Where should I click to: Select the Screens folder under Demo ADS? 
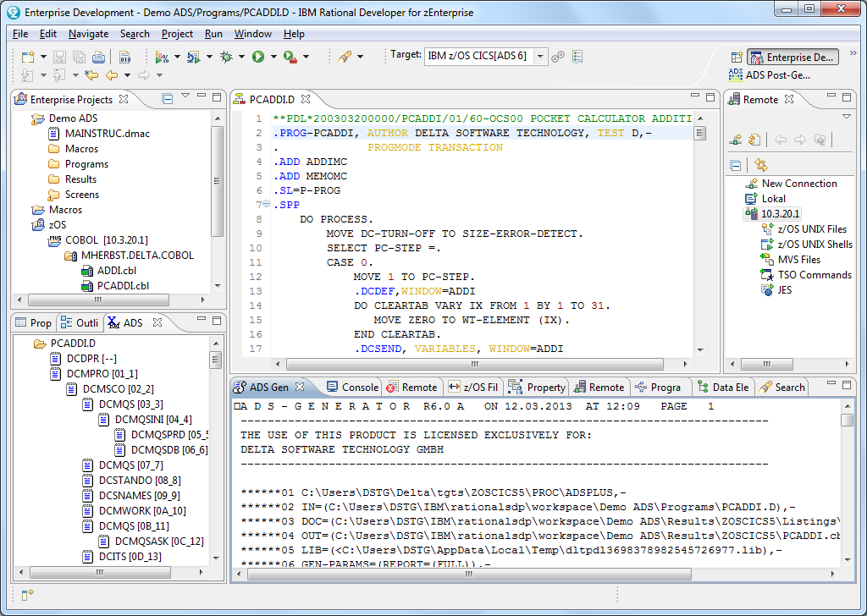(82, 195)
